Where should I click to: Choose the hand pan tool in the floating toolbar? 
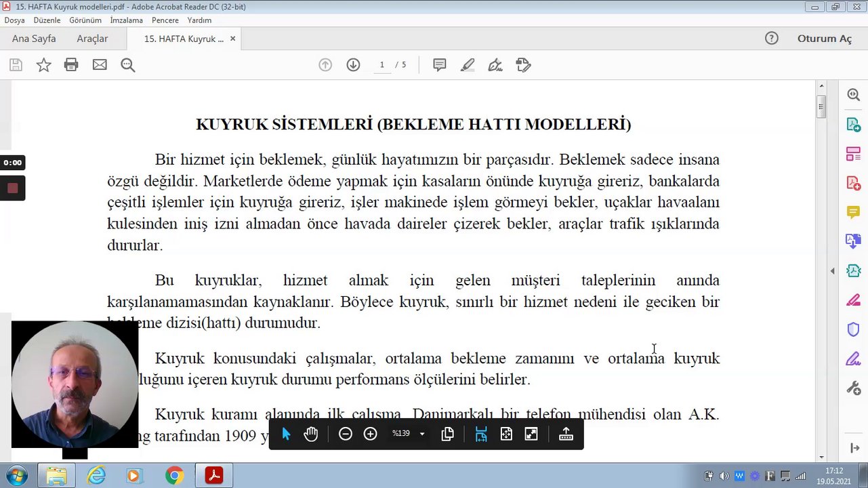(311, 434)
